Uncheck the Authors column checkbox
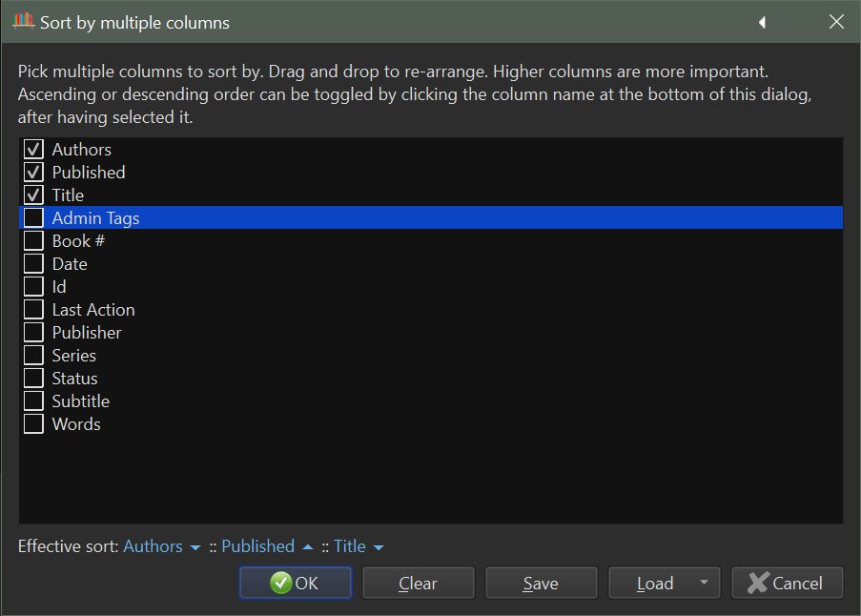This screenshot has width=861, height=616. (33, 150)
